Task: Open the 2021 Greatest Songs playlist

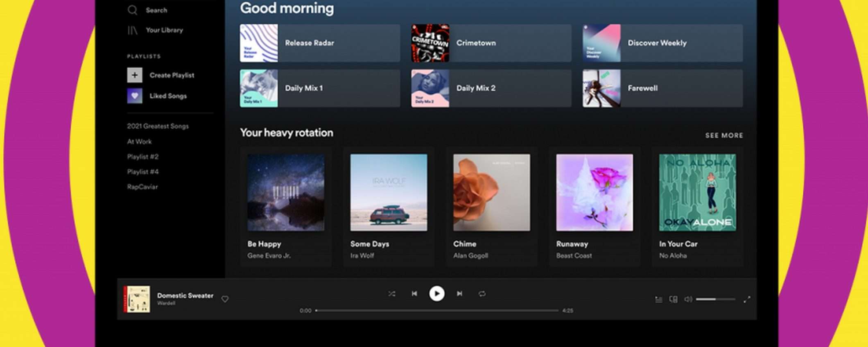Action: (x=158, y=126)
